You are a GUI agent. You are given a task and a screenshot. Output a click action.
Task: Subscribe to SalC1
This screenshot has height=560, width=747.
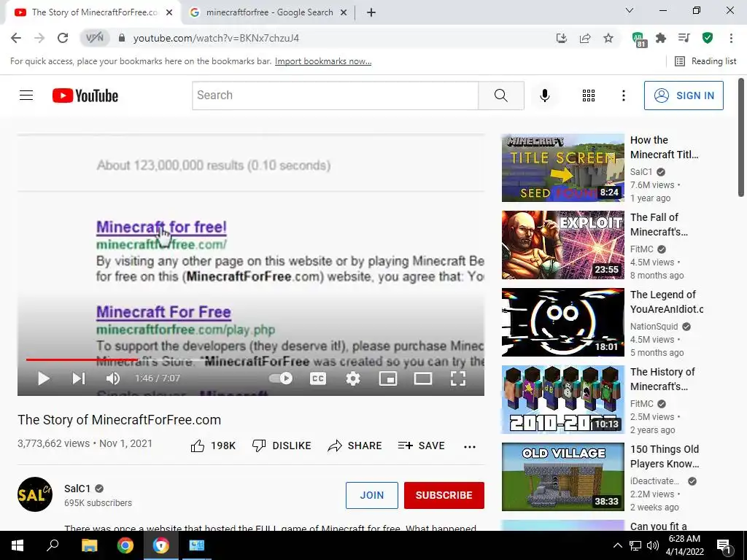click(x=444, y=495)
